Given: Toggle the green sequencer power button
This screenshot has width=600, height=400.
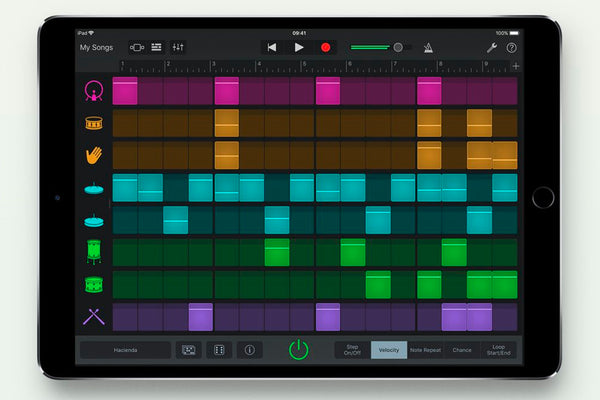Looking at the screenshot, I should 299,349.
